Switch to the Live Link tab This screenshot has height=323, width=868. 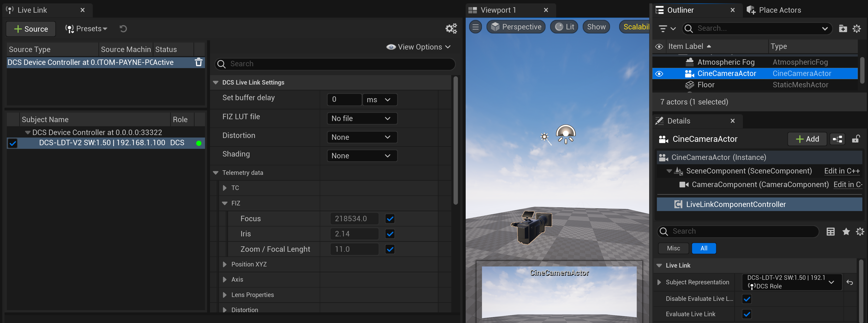[48, 10]
